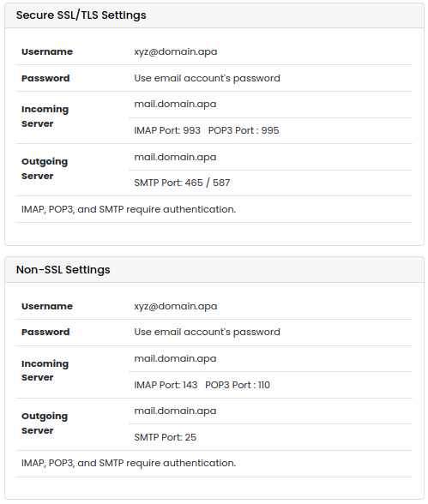This screenshot has width=428, height=504.
Task: Click the Username label in SSL panel
Action: coord(47,51)
